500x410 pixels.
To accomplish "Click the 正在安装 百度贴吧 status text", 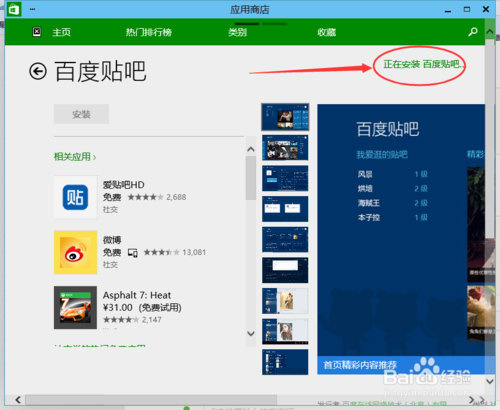I will (424, 64).
